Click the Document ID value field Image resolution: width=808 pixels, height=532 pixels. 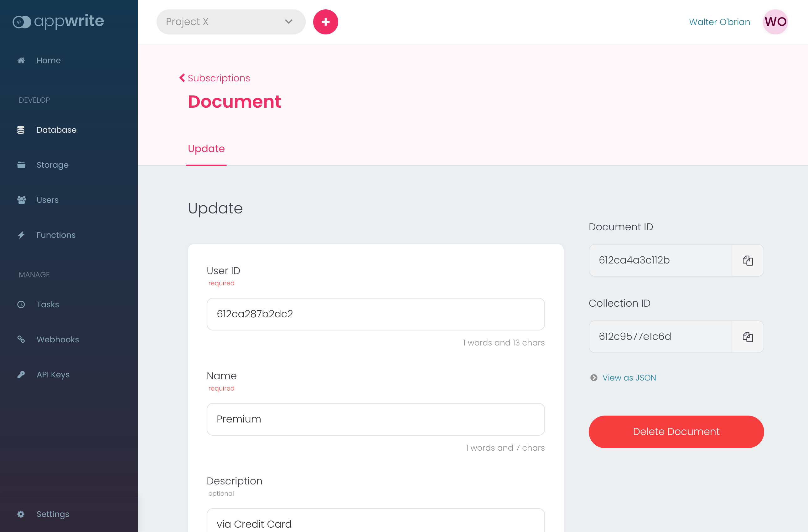point(660,260)
